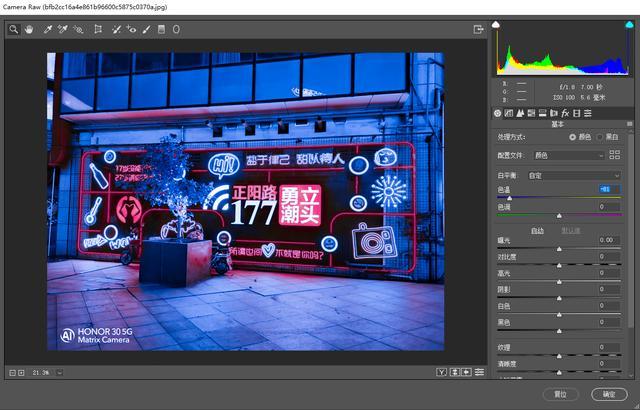Select the Hand tool
Image resolution: width=640 pixels, height=410 pixels.
pyautogui.click(x=29, y=30)
